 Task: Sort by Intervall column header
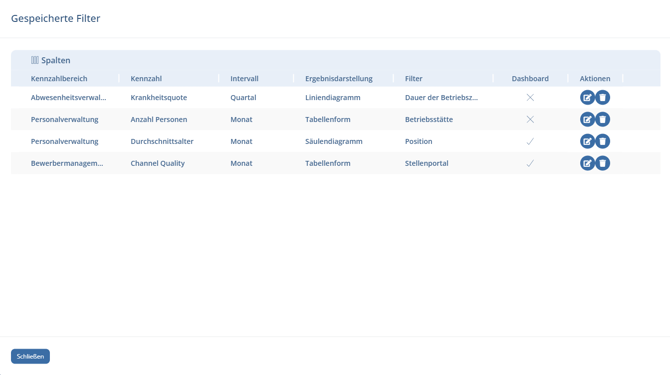coord(244,79)
